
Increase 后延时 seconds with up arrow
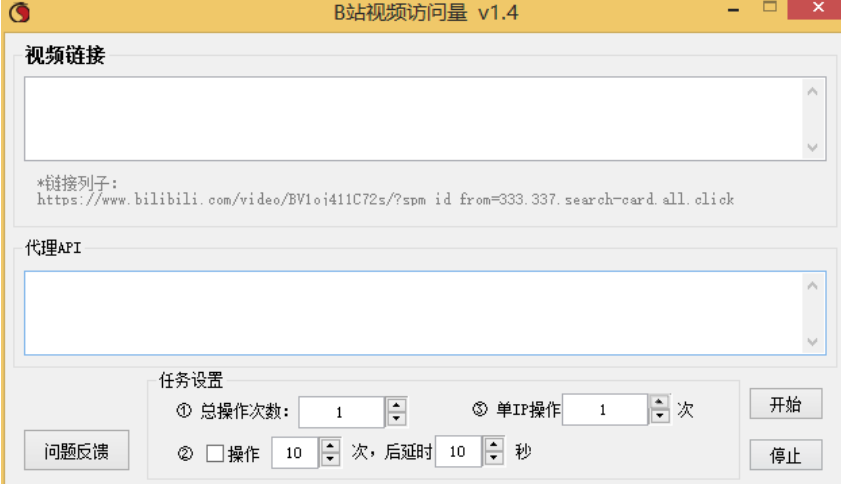(x=494, y=446)
